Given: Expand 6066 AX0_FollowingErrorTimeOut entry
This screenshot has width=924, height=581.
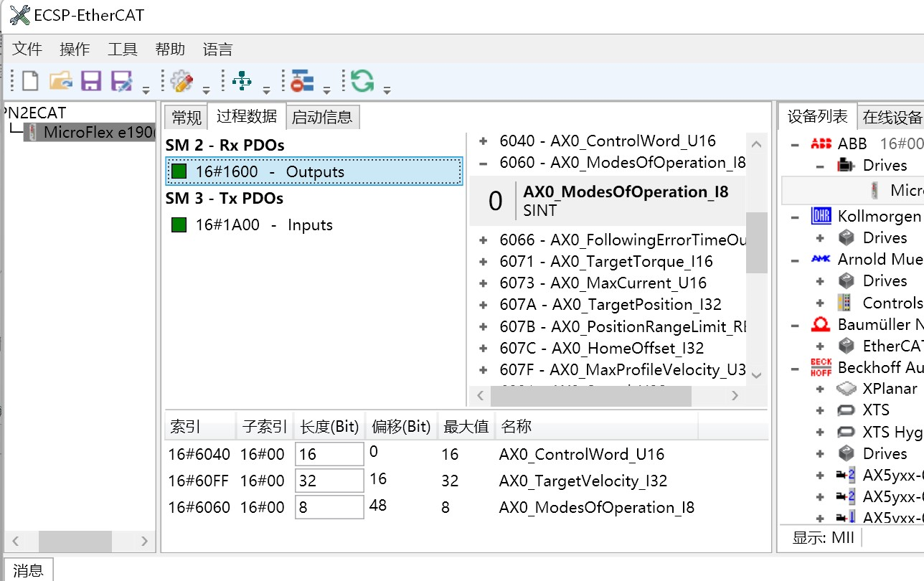Looking at the screenshot, I should tap(484, 240).
